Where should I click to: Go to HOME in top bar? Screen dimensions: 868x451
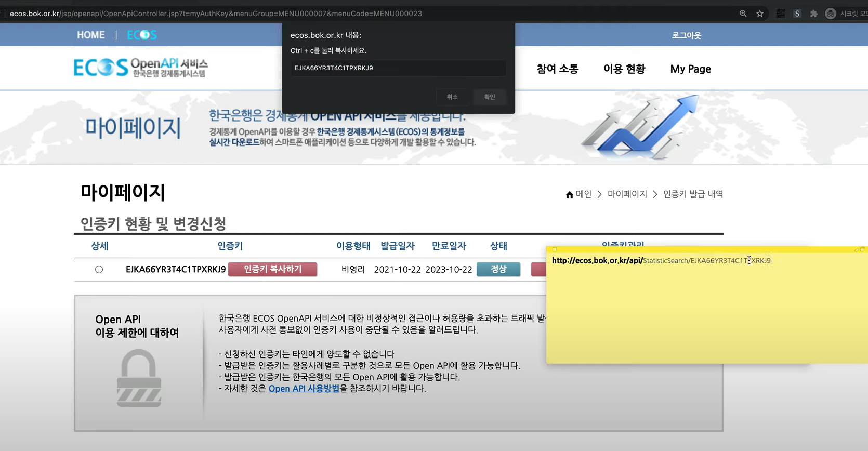[91, 35]
